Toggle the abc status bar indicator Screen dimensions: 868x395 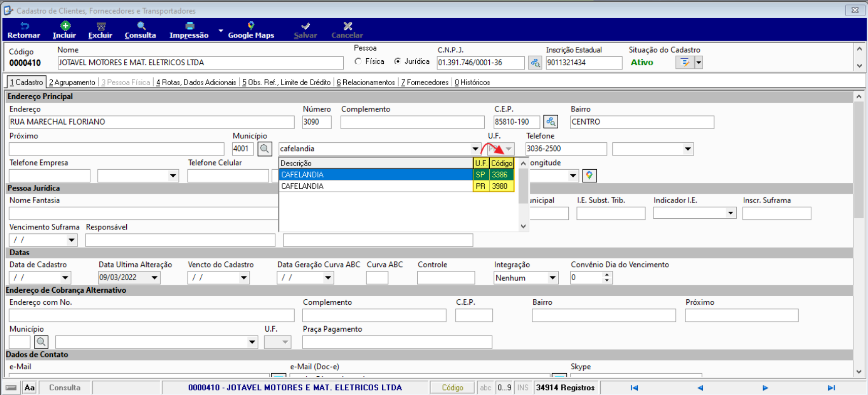tap(485, 388)
